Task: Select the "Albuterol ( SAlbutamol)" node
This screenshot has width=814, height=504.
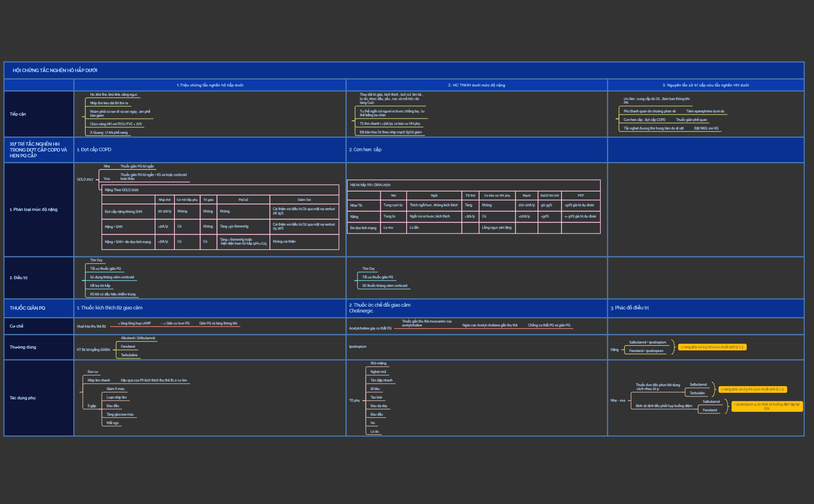Action: coord(138,338)
